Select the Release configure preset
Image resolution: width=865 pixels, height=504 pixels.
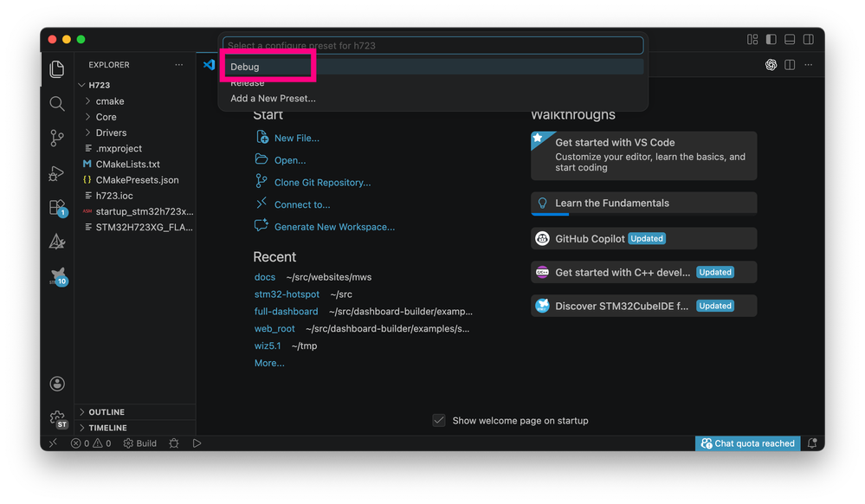433,83
